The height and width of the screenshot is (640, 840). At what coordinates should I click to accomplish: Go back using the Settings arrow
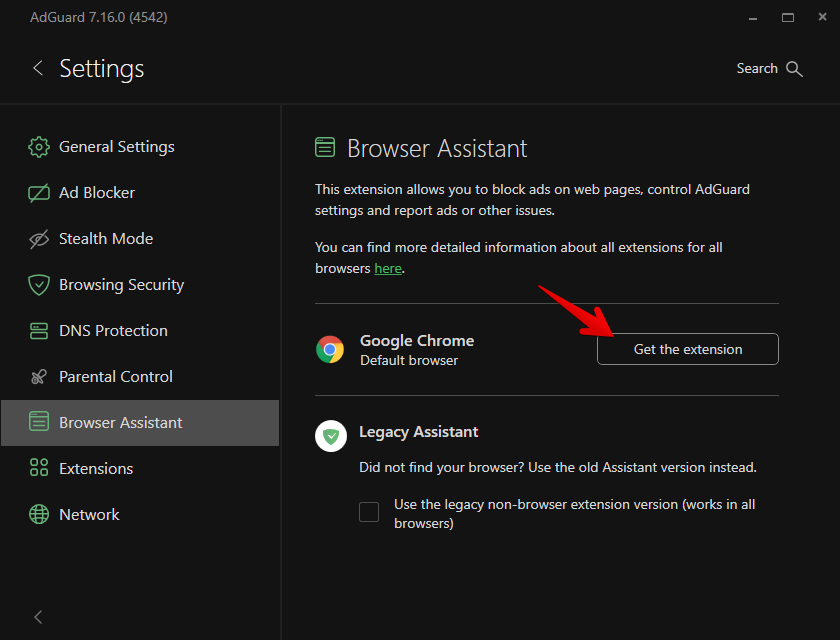38,68
